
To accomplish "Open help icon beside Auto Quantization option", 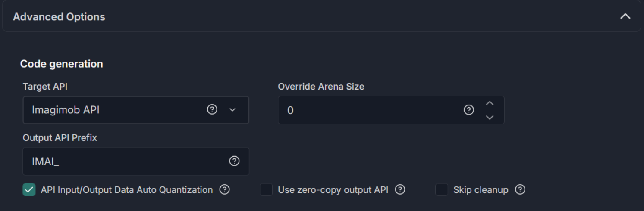I will (x=224, y=189).
